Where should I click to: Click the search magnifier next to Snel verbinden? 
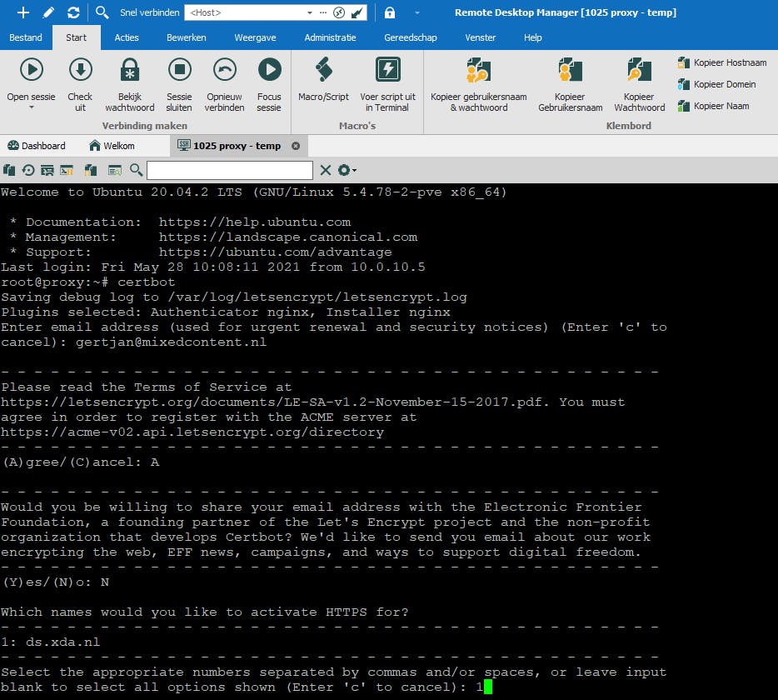pos(102,12)
